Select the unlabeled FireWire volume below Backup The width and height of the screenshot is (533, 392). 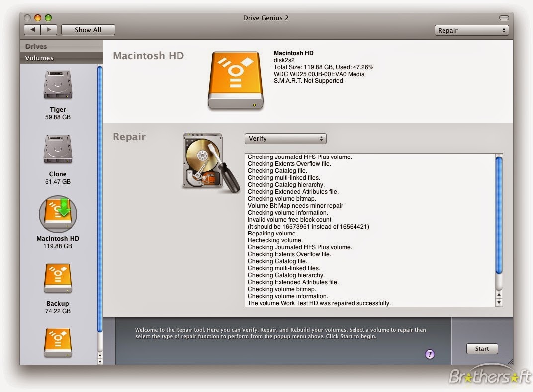tap(58, 343)
